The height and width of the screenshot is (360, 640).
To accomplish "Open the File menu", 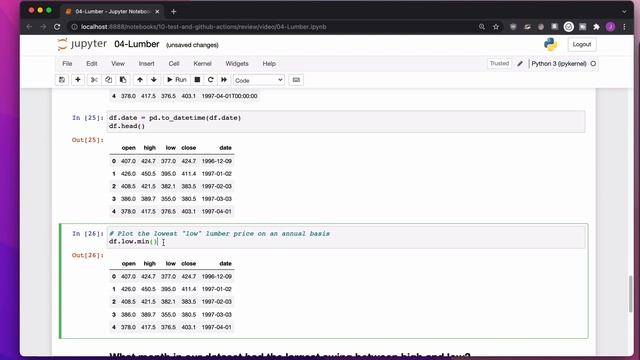I will coord(67,64).
